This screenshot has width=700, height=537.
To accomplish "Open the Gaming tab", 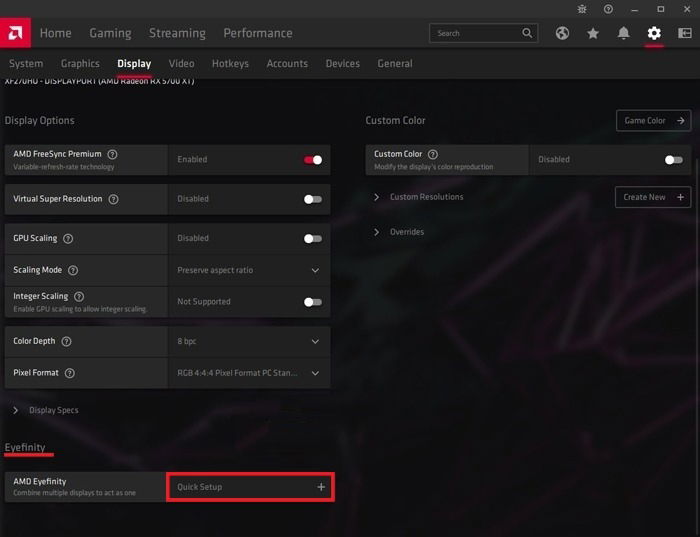I will click(110, 33).
